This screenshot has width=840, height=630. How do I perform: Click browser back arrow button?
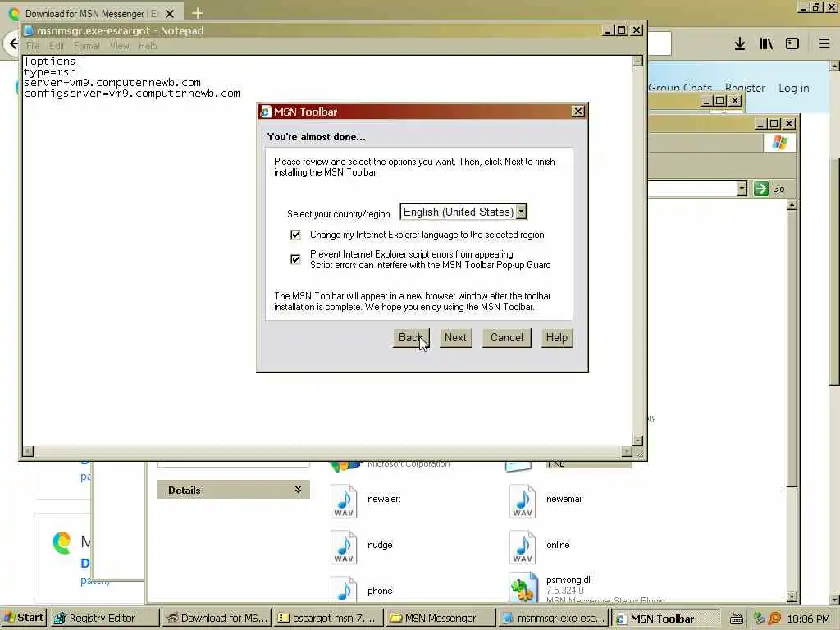[x=13, y=43]
